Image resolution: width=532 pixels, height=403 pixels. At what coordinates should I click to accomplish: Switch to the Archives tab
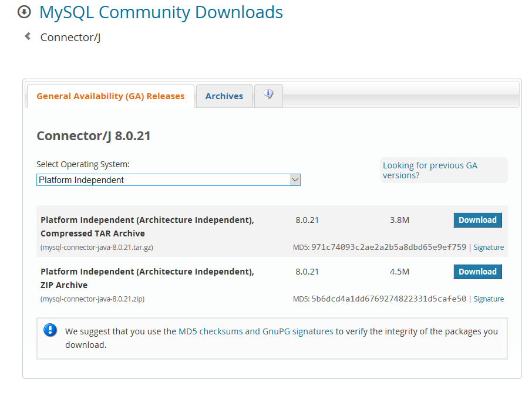[224, 96]
